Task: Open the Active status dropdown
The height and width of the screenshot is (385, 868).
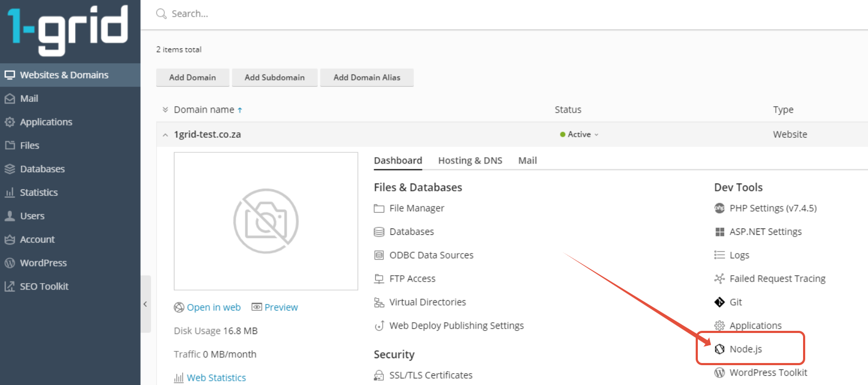Action: pos(579,135)
